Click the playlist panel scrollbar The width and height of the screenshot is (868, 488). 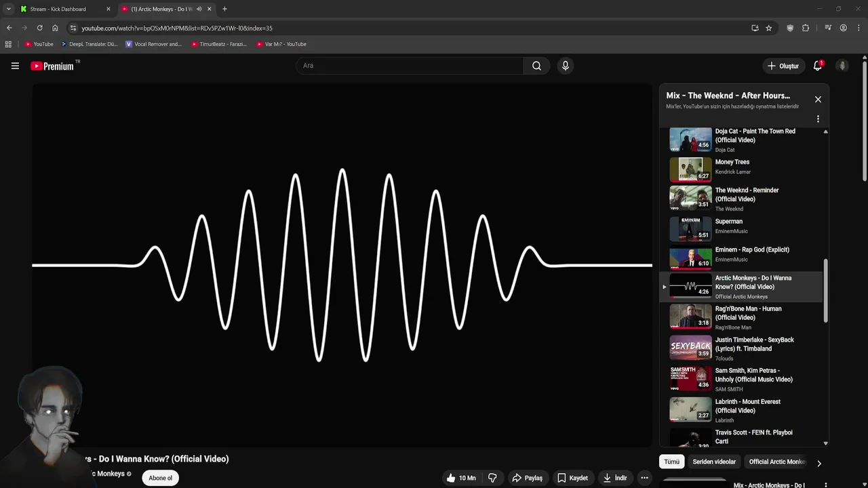click(x=825, y=290)
